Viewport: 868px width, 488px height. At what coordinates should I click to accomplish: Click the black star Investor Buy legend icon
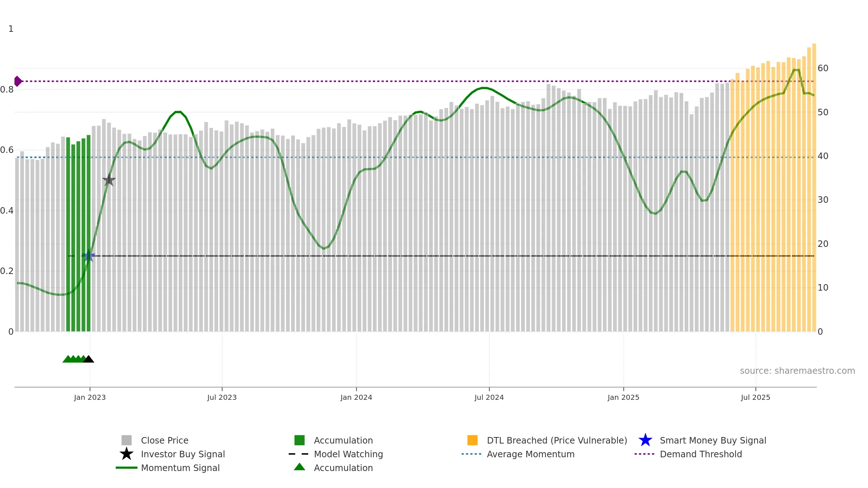click(127, 454)
